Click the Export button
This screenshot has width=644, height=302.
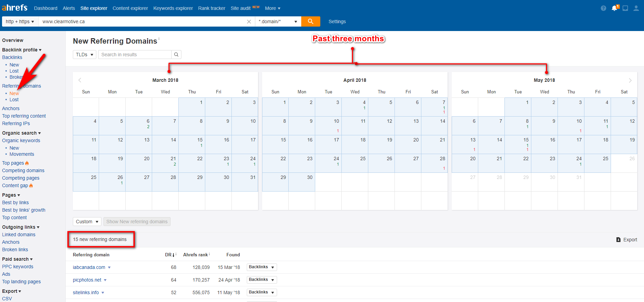627,240
